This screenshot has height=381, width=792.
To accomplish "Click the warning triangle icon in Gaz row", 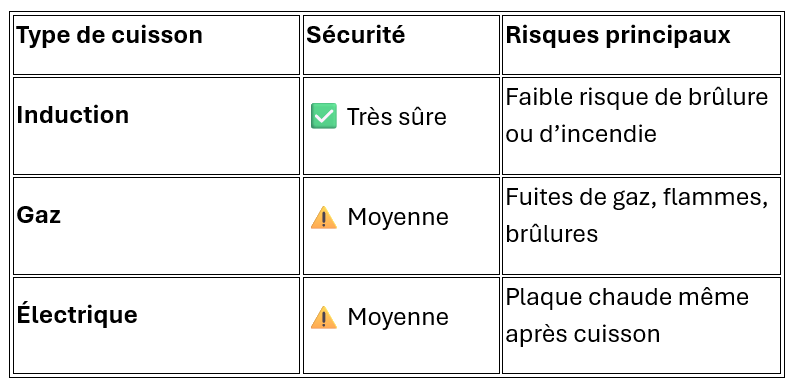I will 323,218.
